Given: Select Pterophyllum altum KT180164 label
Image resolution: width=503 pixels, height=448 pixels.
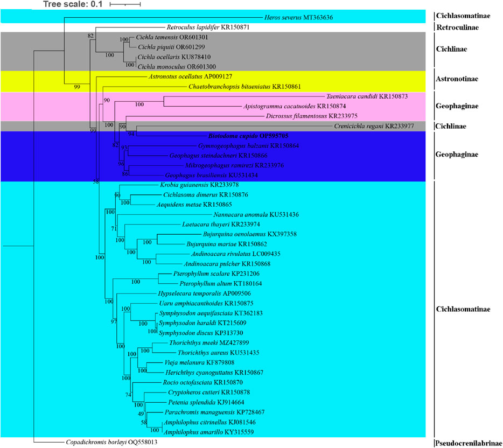Looking at the screenshot, I should tap(220, 283).
